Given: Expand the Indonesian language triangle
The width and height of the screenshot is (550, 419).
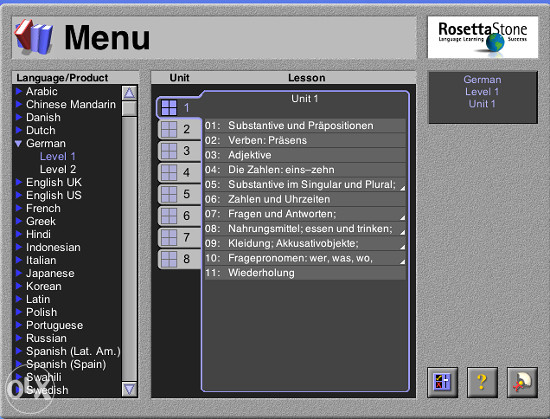Looking at the screenshot, I should (x=19, y=247).
